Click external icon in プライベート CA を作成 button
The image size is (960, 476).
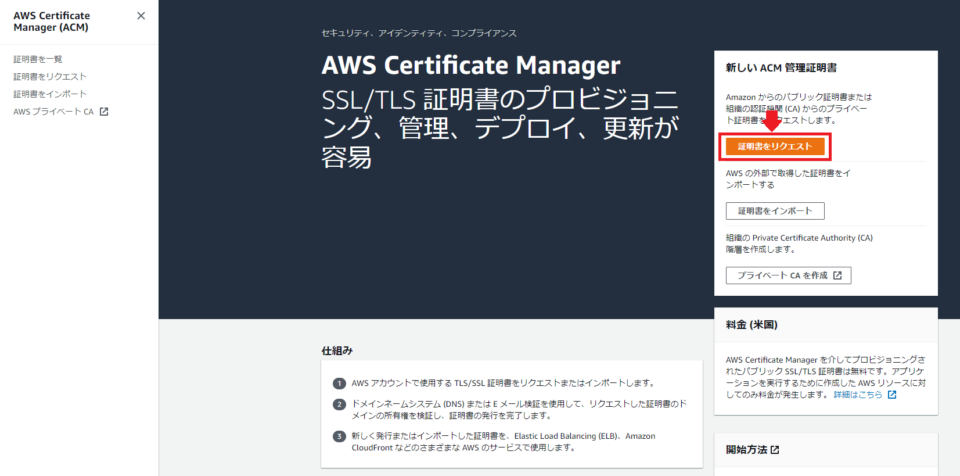pos(838,276)
